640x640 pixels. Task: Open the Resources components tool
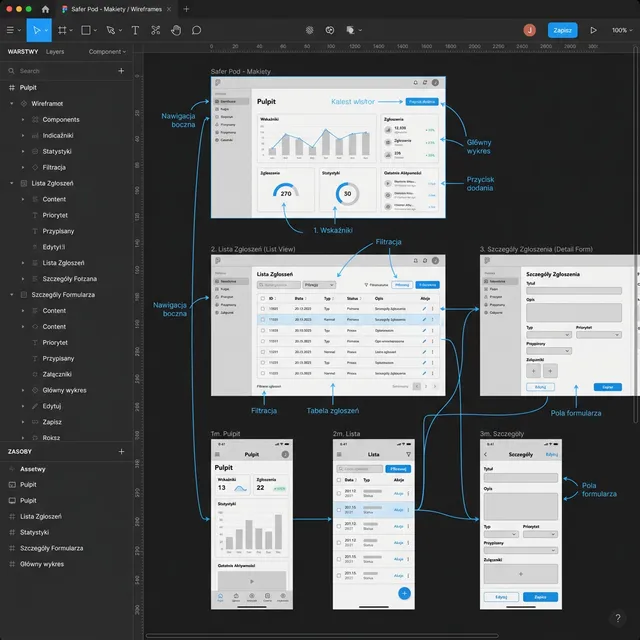[156, 30]
